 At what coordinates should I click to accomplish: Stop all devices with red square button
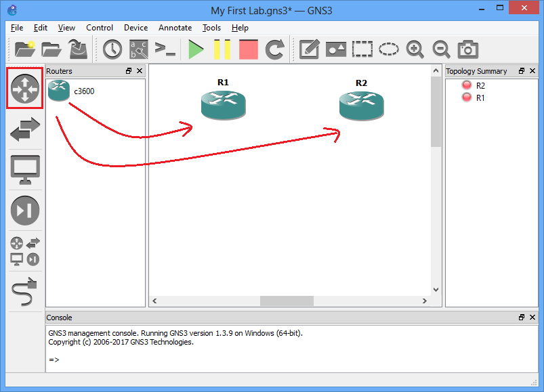point(249,49)
